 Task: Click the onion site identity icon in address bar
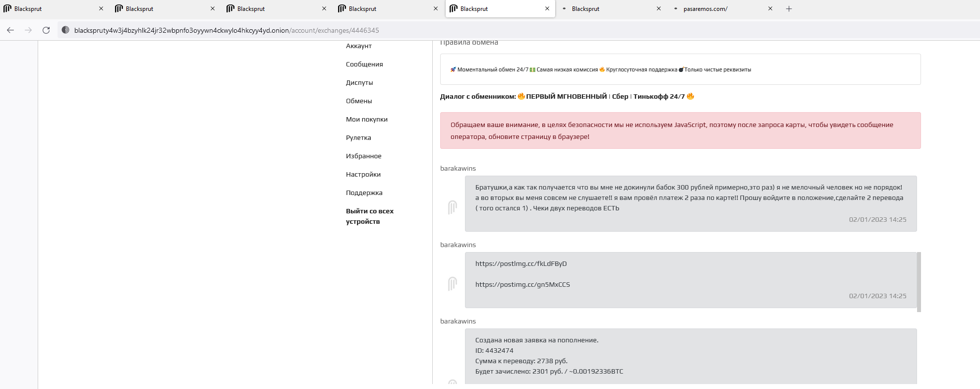click(x=65, y=30)
